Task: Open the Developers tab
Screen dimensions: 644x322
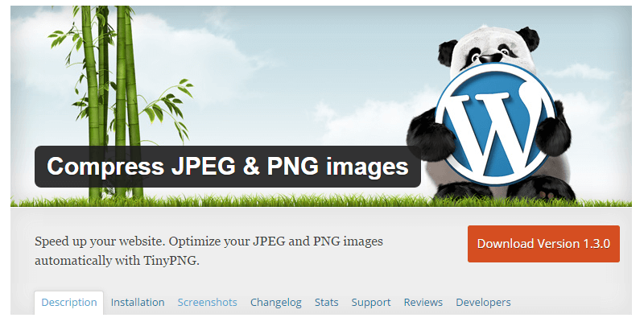Action: click(484, 303)
